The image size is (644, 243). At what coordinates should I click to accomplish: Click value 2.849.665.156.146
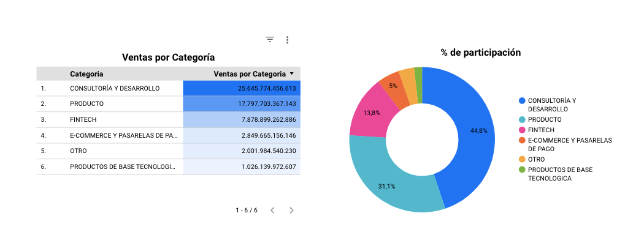click(269, 135)
